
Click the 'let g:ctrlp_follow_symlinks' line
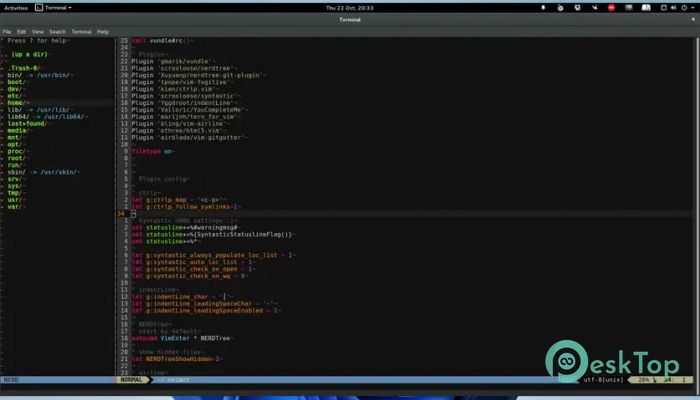click(x=186, y=207)
